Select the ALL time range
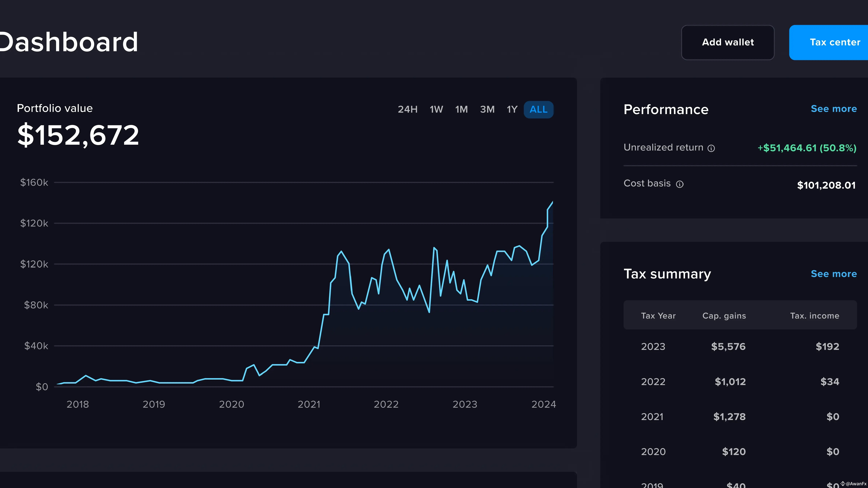This screenshot has height=488, width=868. click(x=539, y=110)
